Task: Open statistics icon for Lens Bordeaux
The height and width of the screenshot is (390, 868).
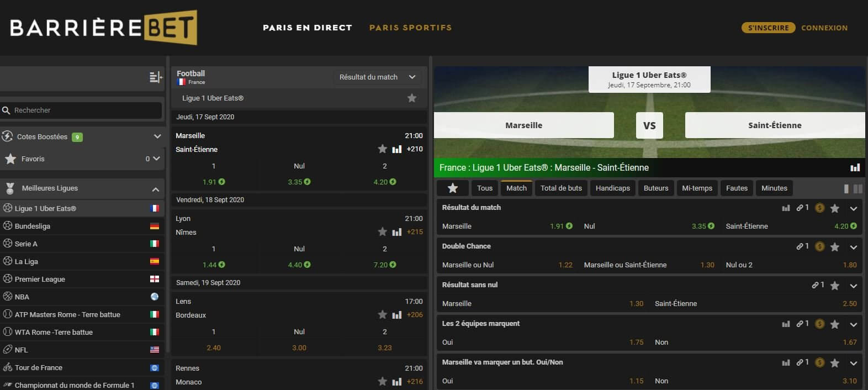Action: tap(396, 315)
